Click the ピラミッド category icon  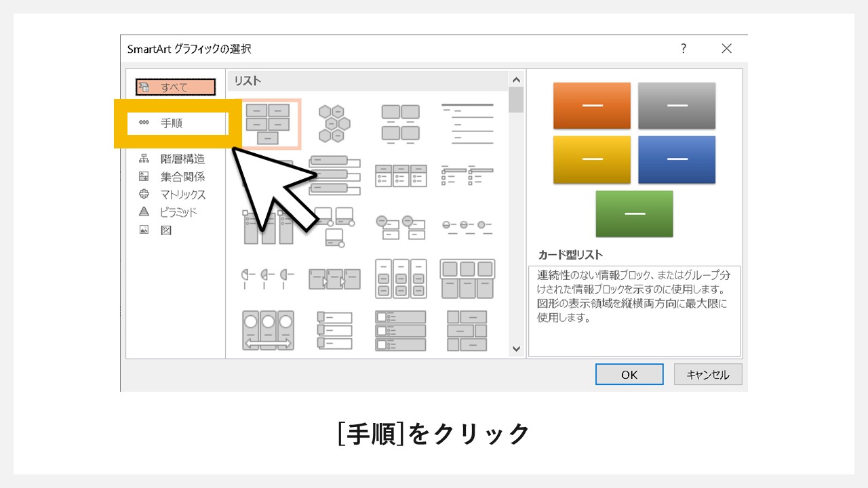tap(145, 211)
